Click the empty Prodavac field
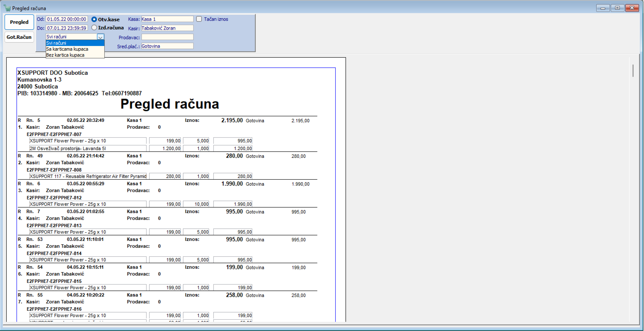Viewport: 644px width, 331px height. [167, 37]
